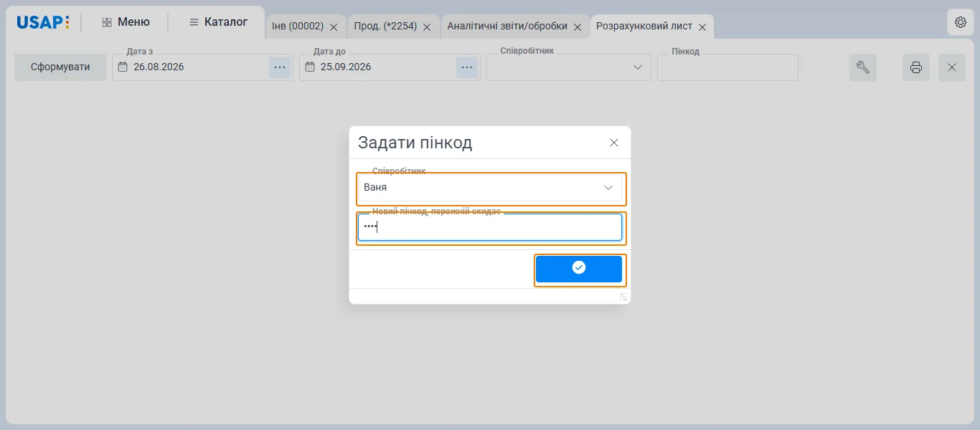Switch to Аналітичні звіти/обробки tab
The height and width of the screenshot is (430, 980).
tap(507, 27)
